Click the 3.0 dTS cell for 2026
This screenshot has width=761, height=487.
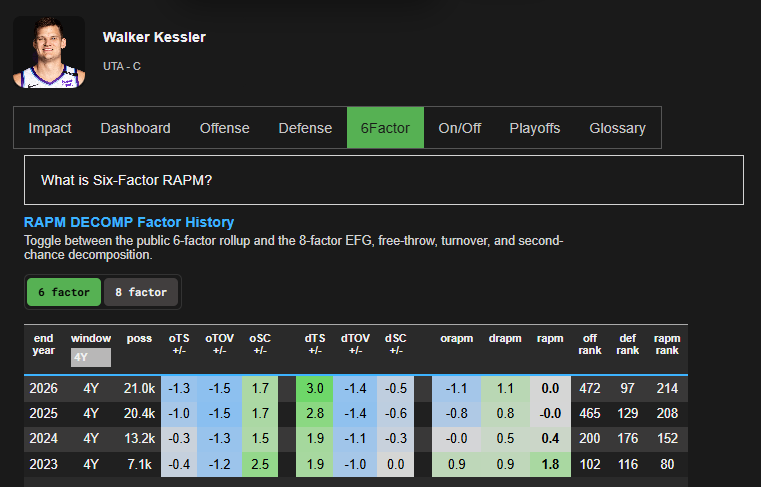pyautogui.click(x=315, y=388)
